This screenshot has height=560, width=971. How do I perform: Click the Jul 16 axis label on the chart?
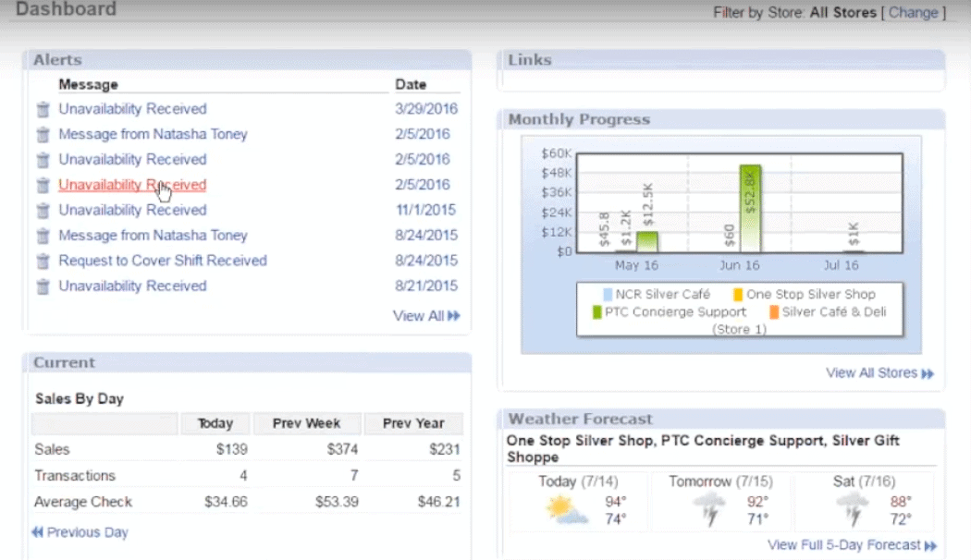coord(841,265)
